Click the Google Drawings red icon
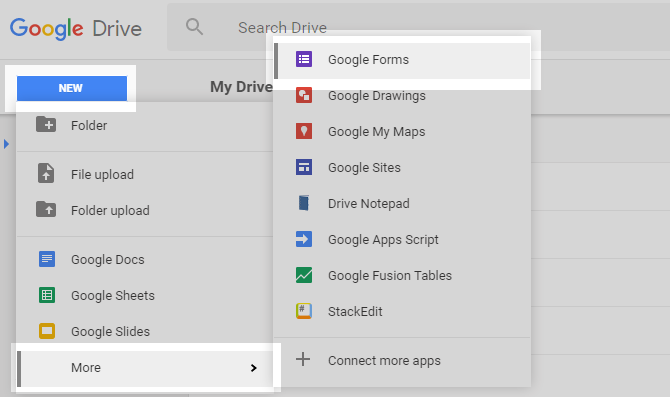This screenshot has height=397, width=670. pyautogui.click(x=304, y=95)
